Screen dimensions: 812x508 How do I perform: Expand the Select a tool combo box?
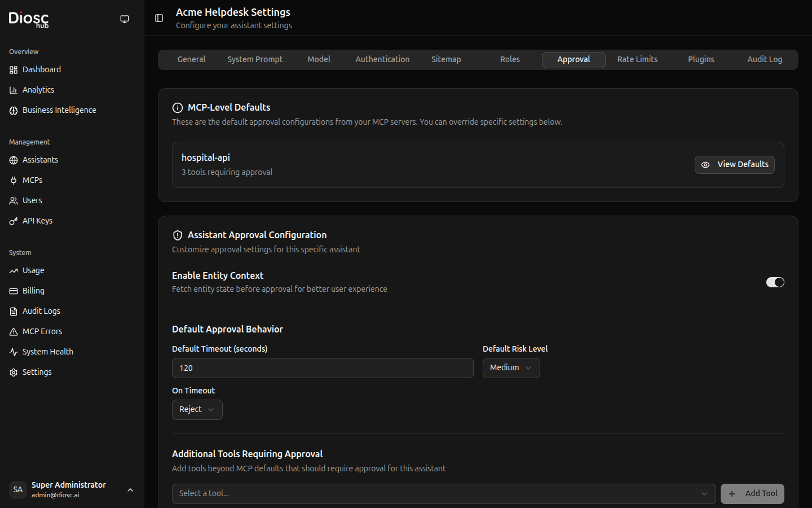[443, 494]
